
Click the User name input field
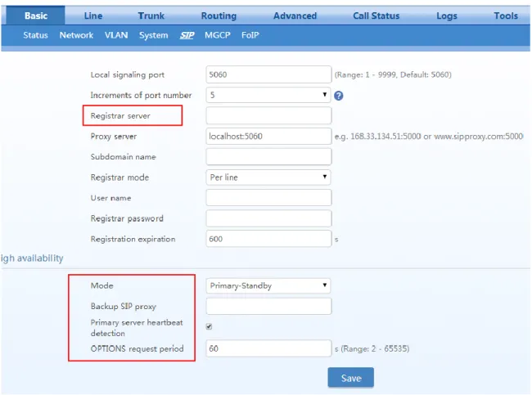[268, 198]
